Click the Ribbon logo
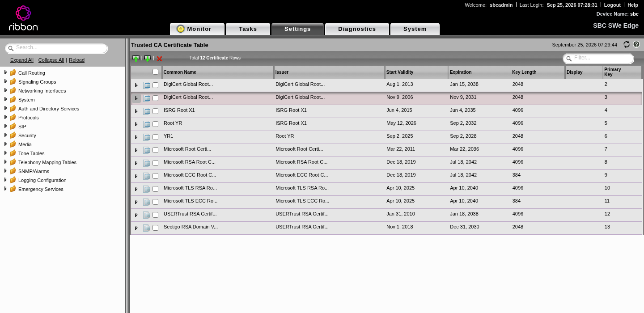This screenshot has height=313, width=644. point(23,18)
